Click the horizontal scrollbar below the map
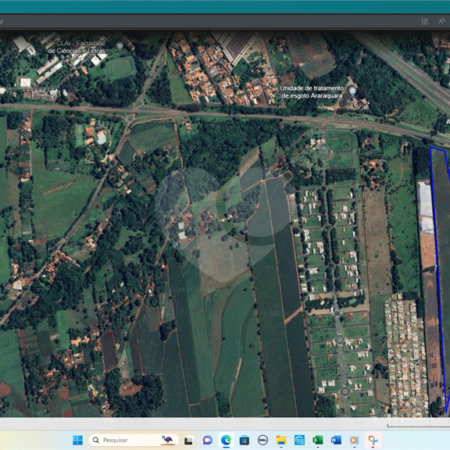 point(418,425)
